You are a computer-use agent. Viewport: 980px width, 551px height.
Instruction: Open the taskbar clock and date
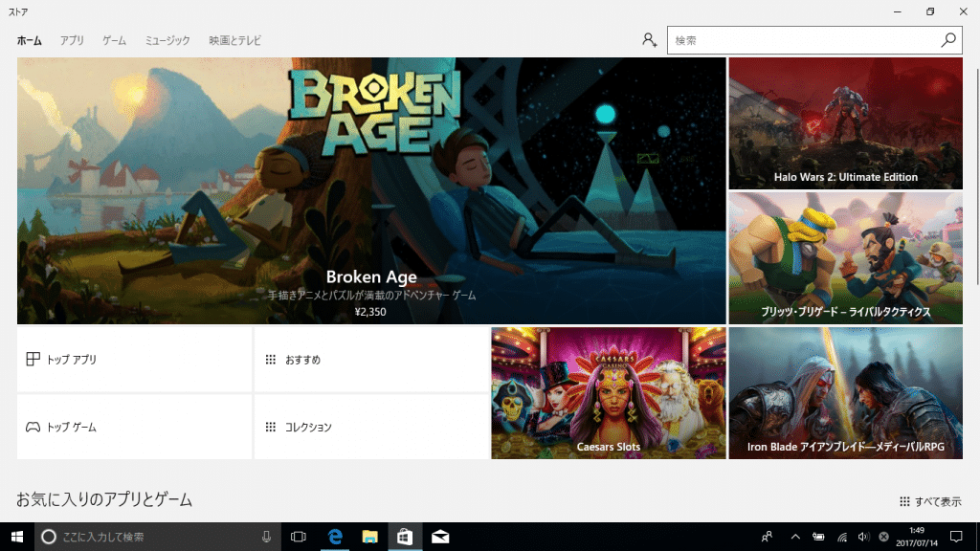click(917, 537)
